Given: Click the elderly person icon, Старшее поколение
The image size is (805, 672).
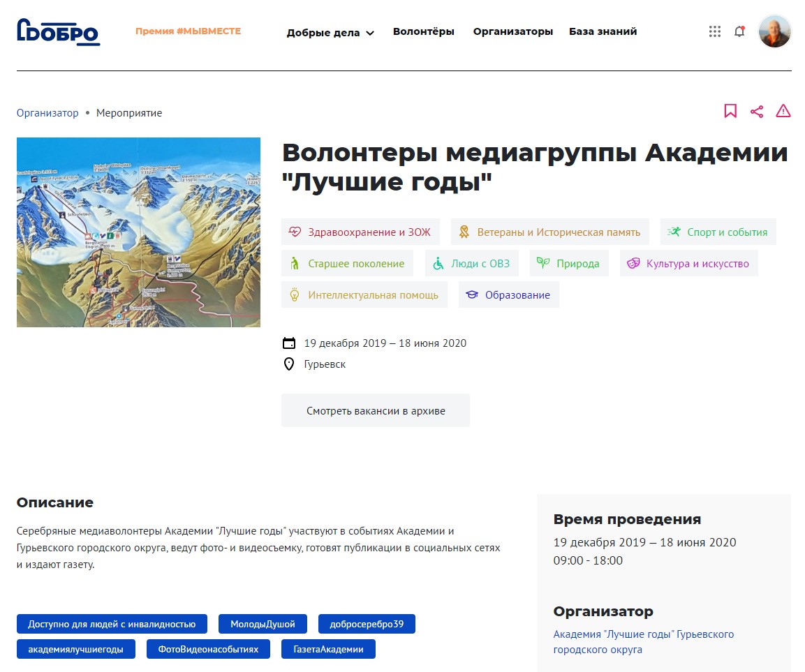Looking at the screenshot, I should click(x=295, y=263).
